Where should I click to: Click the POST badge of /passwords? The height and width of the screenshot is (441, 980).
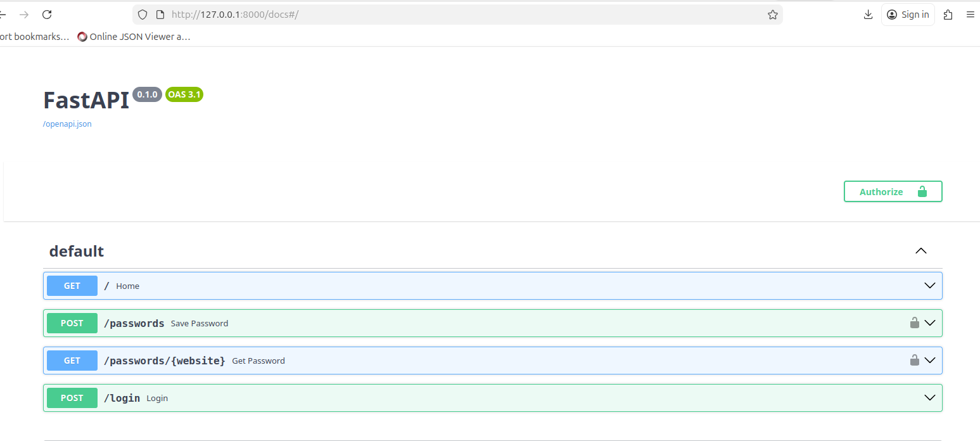[72, 323]
